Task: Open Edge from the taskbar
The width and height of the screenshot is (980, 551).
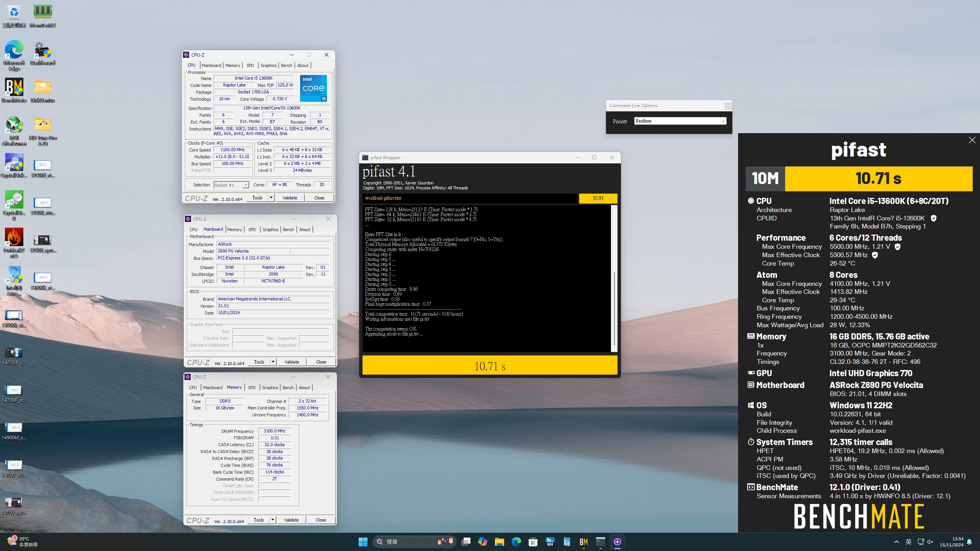Action: [516, 542]
